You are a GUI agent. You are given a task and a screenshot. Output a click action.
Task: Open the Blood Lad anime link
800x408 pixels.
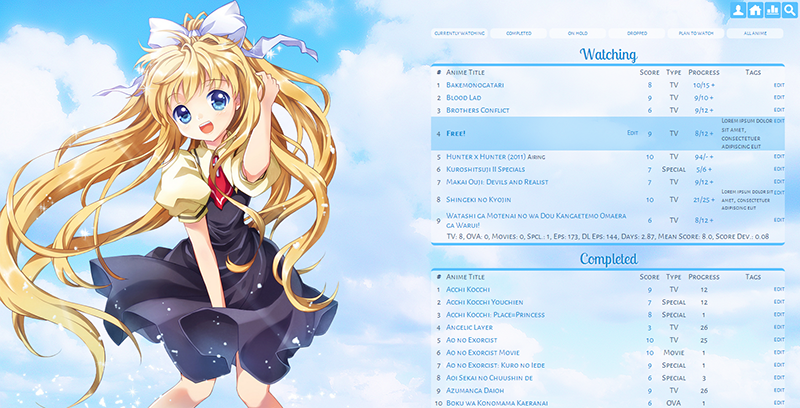pyautogui.click(x=464, y=97)
